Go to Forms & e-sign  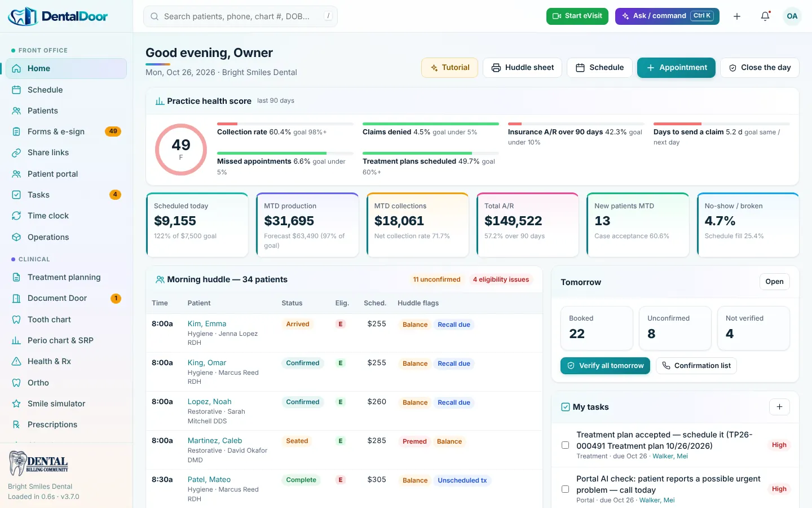pos(66,132)
